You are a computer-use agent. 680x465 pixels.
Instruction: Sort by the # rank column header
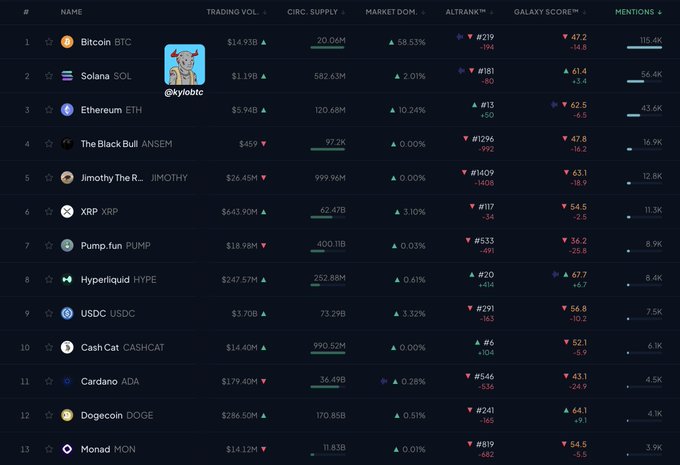[x=26, y=12]
